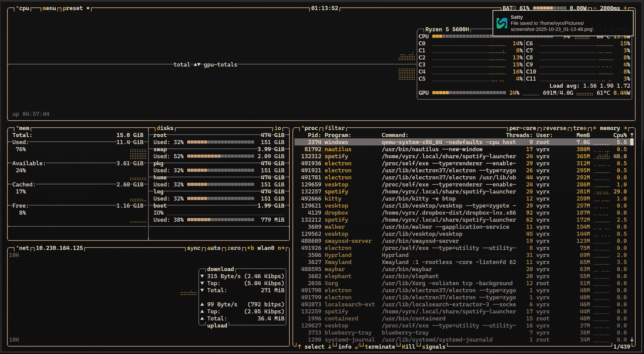644x354 pixels.
Task: Kill the selected process
Action: coord(409,347)
